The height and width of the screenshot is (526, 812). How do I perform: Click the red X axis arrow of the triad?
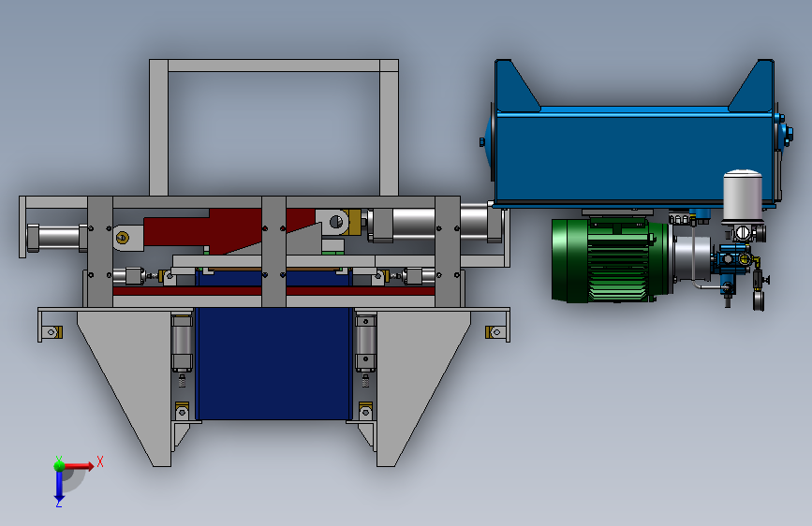tap(78, 466)
